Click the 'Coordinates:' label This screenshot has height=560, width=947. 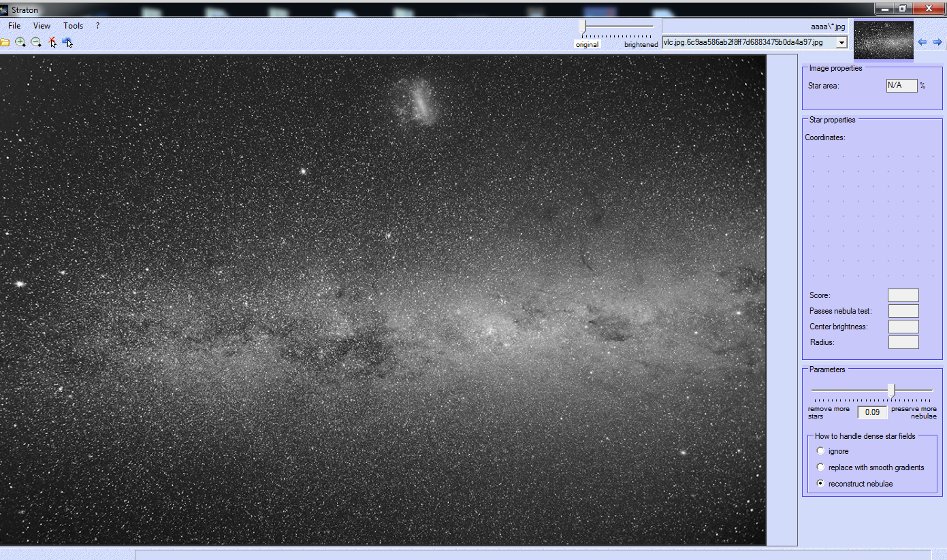tap(825, 137)
